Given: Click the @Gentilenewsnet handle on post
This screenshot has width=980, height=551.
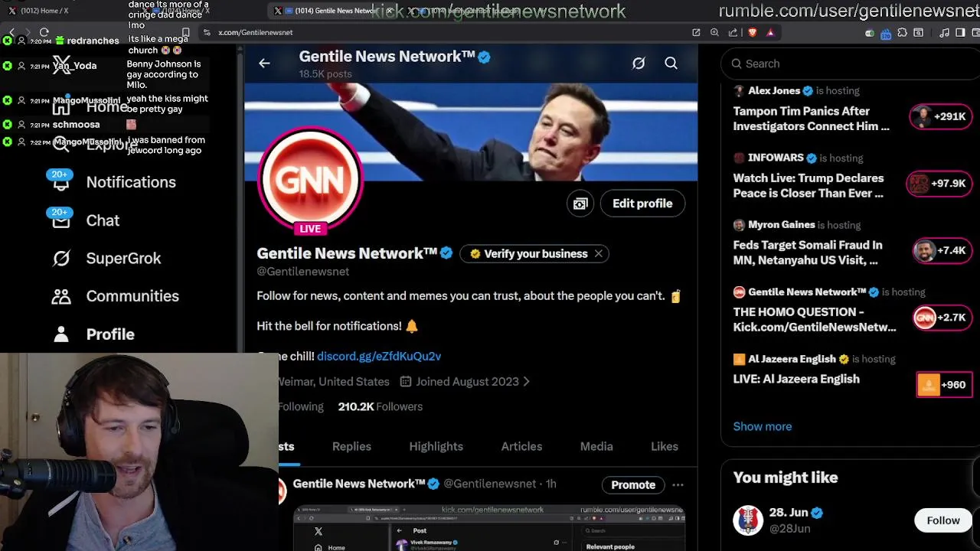Looking at the screenshot, I should pos(490,484).
